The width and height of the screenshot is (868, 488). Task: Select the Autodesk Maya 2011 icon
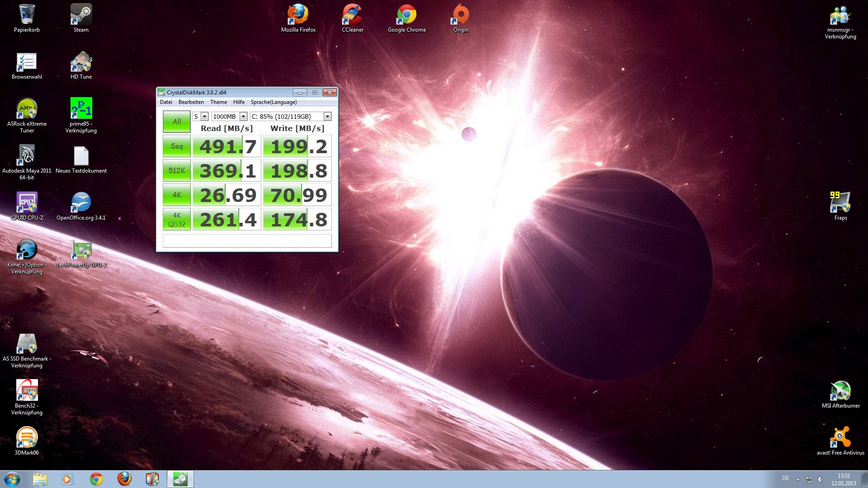coord(27,162)
